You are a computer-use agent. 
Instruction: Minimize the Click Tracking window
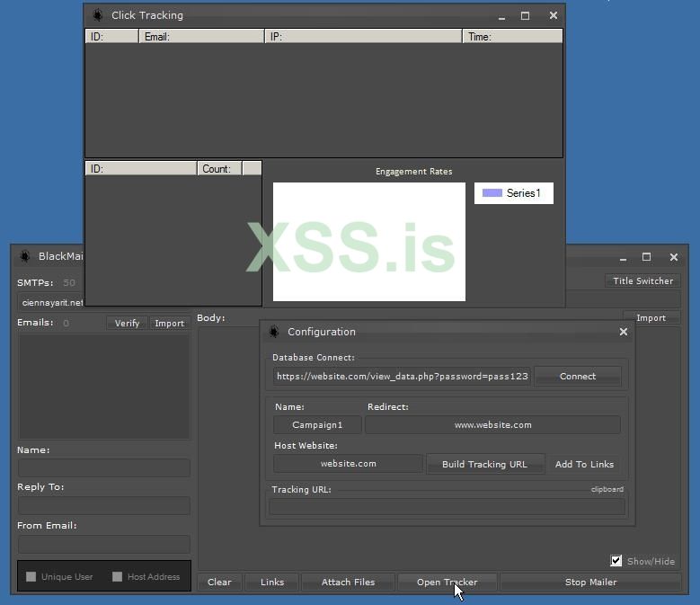[x=501, y=18]
